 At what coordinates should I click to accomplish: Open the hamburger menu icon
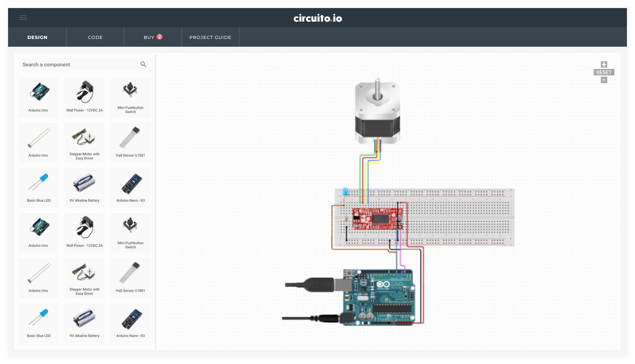coord(23,18)
